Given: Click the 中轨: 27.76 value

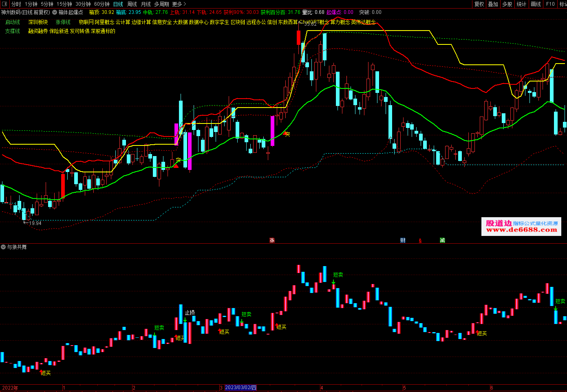Looking at the screenshot, I should click(155, 12).
